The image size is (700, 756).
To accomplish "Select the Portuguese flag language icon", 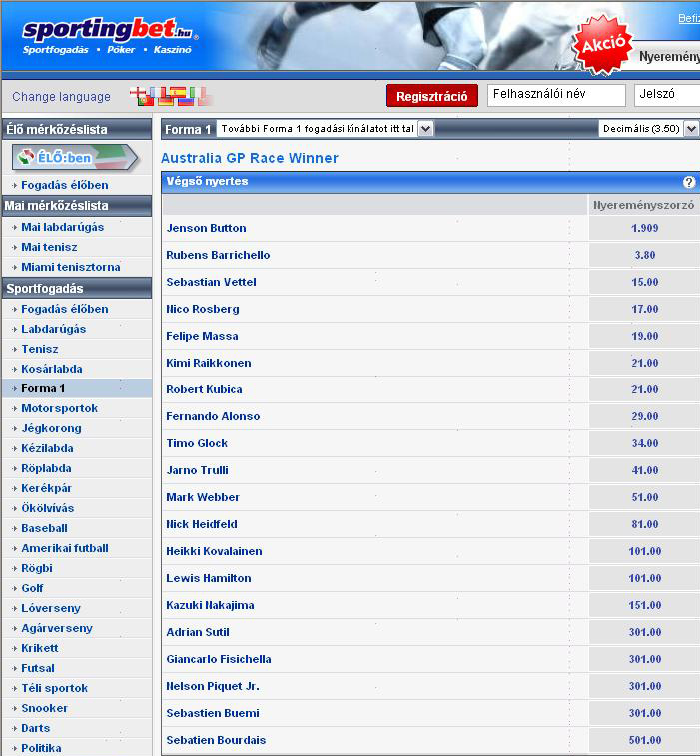I will [146, 101].
